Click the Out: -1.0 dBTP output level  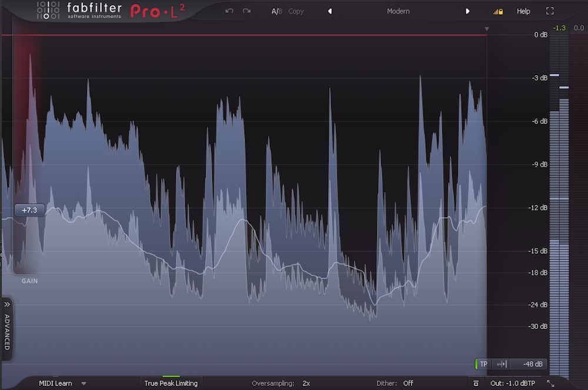point(513,384)
